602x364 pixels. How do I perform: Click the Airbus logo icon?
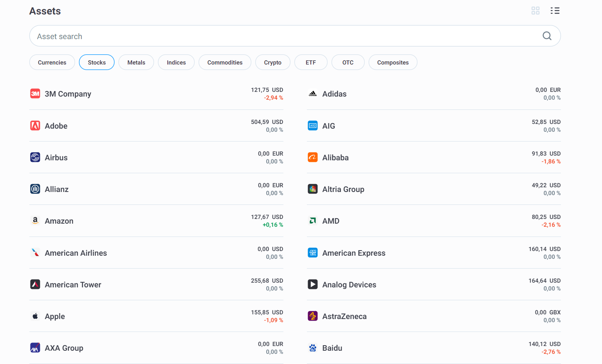click(35, 157)
